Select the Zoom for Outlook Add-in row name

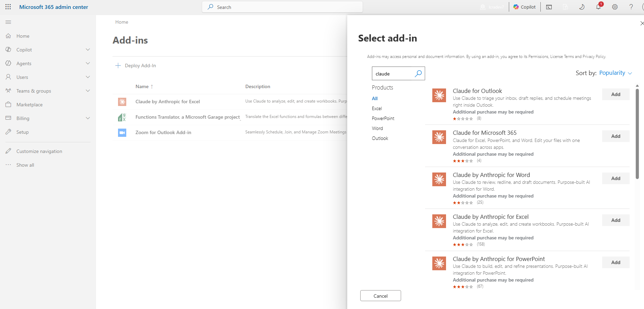tap(163, 132)
